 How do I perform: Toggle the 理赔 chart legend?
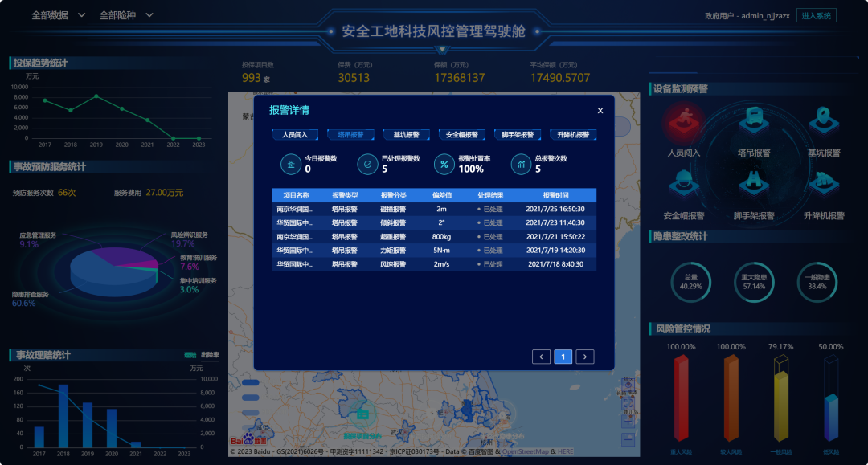pos(190,355)
